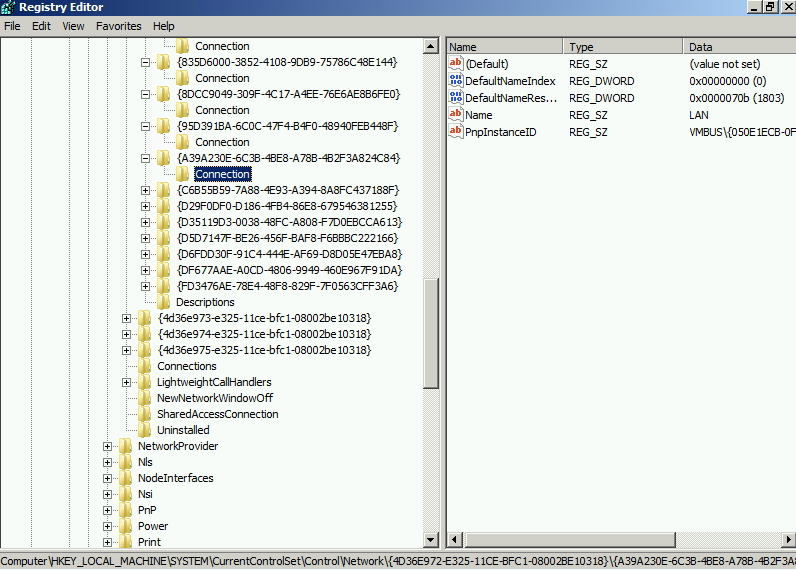796x570 pixels.
Task: Click the tree pane vertical scrollbar thumb
Action: (430, 333)
